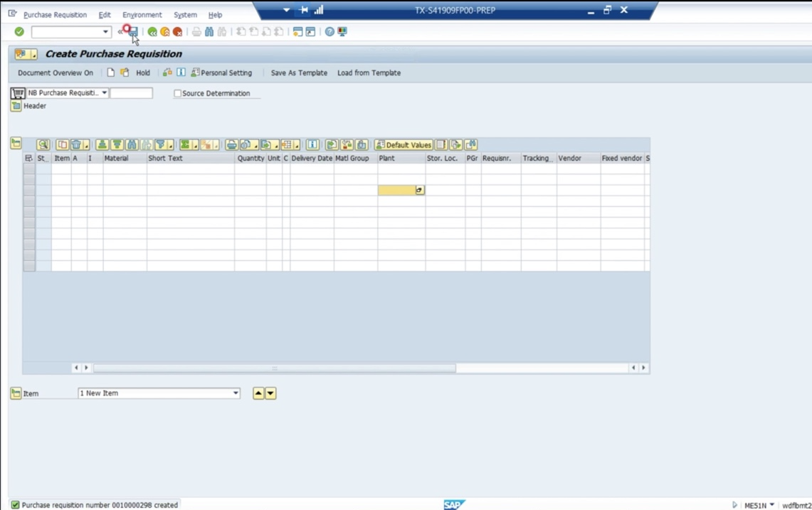
Task: Click the Material column header
Action: (125, 158)
